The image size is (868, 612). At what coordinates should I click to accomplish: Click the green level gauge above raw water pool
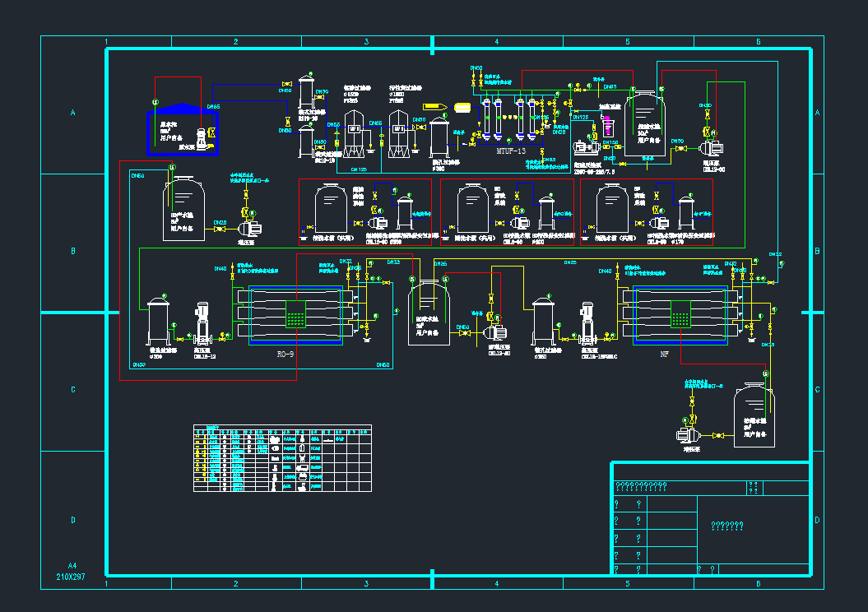tap(155, 102)
